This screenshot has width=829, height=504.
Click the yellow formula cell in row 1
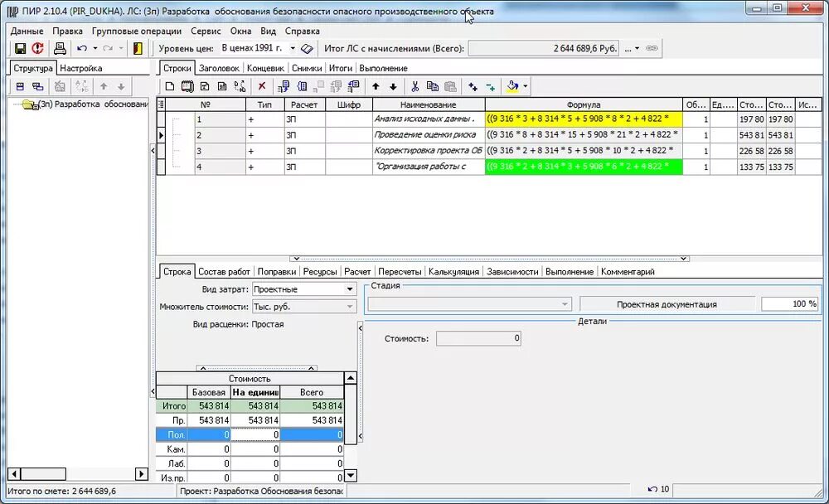click(584, 119)
